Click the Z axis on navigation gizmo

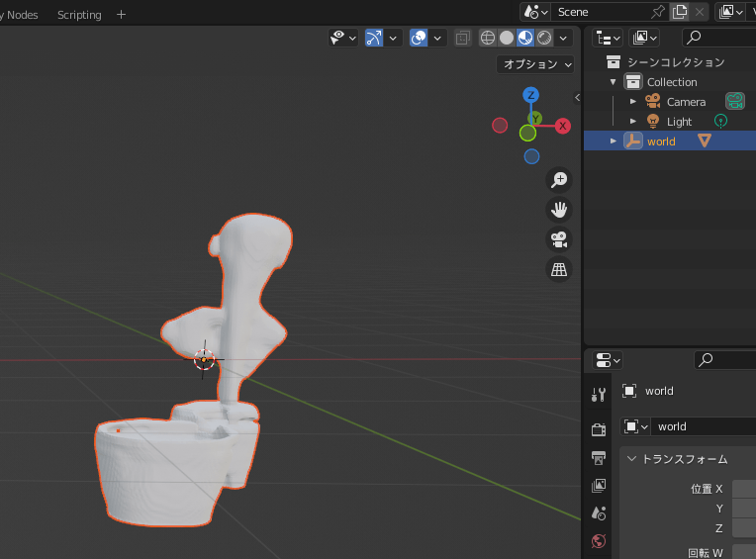point(530,95)
